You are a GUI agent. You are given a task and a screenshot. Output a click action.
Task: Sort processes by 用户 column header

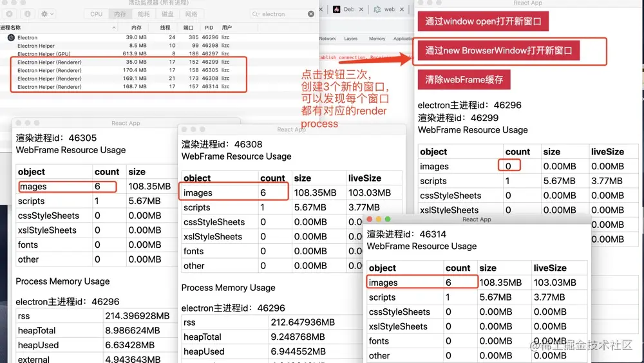click(x=227, y=28)
